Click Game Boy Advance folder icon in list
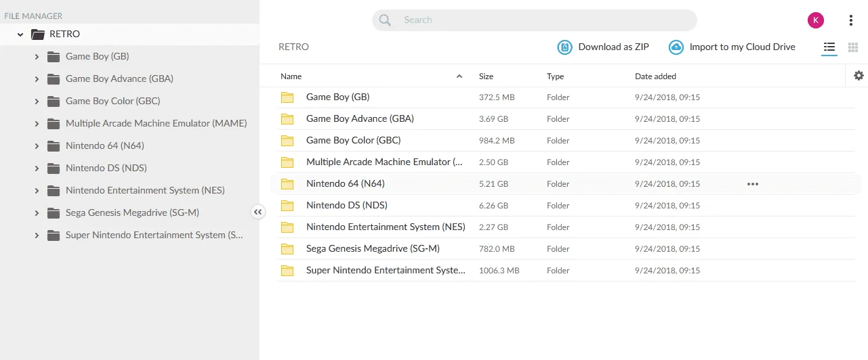 (287, 119)
